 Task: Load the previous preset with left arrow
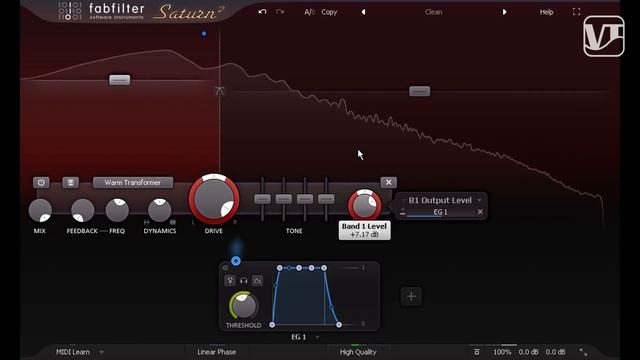(x=363, y=12)
